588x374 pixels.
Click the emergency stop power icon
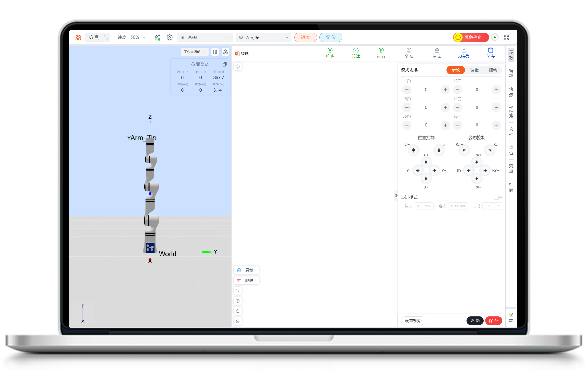458,37
